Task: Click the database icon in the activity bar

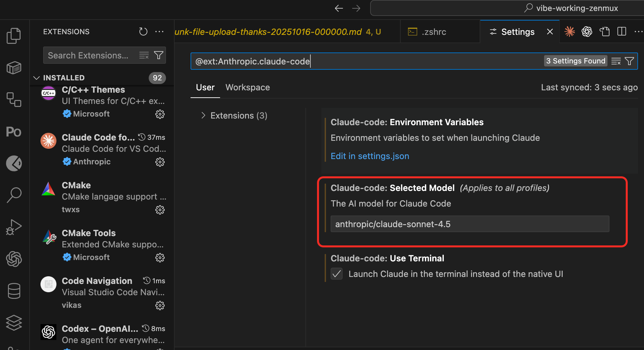Action: coord(14,291)
